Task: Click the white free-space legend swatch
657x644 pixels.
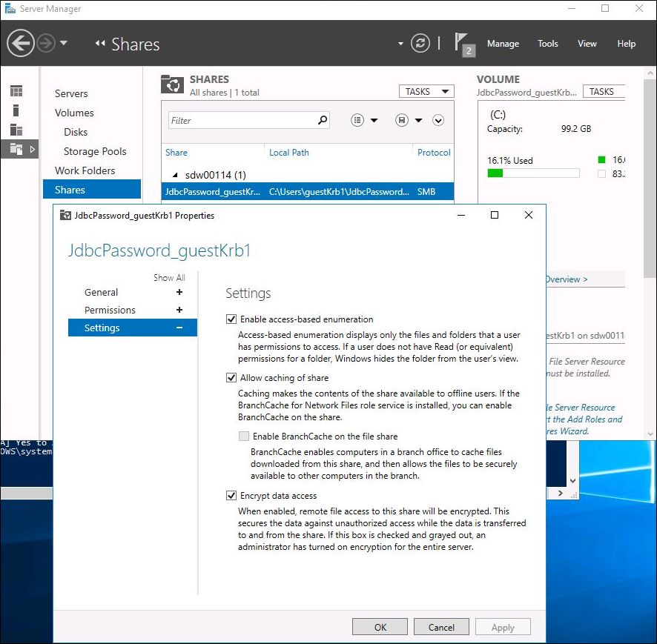Action: (601, 173)
